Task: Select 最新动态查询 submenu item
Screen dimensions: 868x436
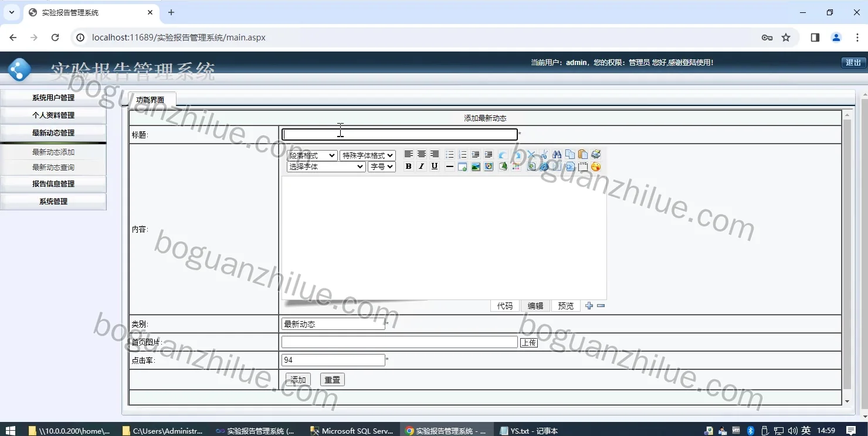Action: (53, 168)
